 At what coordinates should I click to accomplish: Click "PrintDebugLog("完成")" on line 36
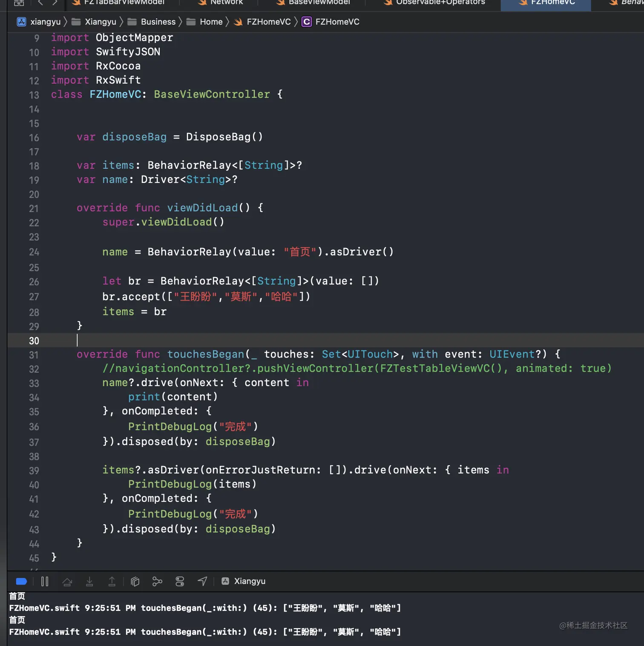pos(193,427)
